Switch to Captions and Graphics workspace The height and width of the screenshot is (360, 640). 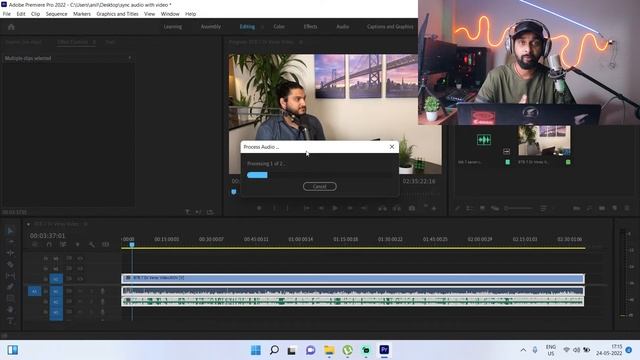point(390,27)
